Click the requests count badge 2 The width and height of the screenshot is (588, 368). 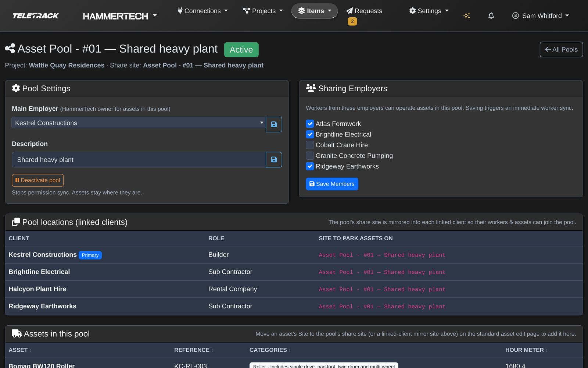(352, 21)
